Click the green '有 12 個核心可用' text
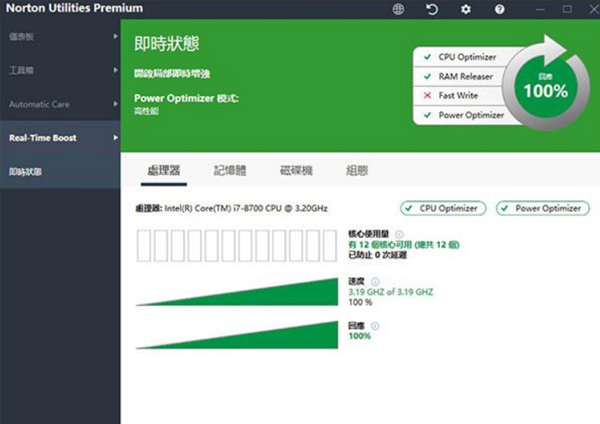Viewport: 600px width, 424px height. (x=404, y=245)
